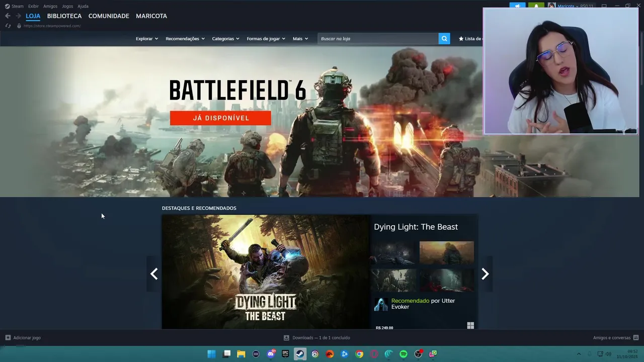Open the Lista de desejos link

click(x=470, y=39)
